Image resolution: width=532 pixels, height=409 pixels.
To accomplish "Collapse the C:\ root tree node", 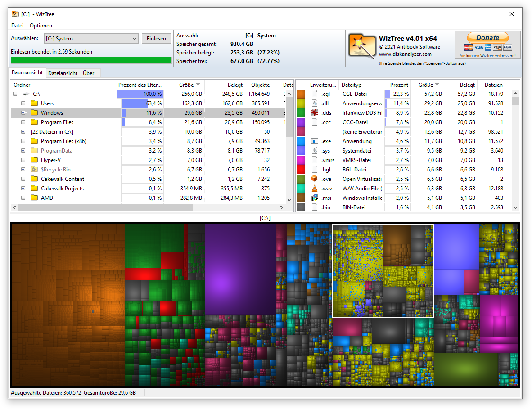I will point(15,94).
